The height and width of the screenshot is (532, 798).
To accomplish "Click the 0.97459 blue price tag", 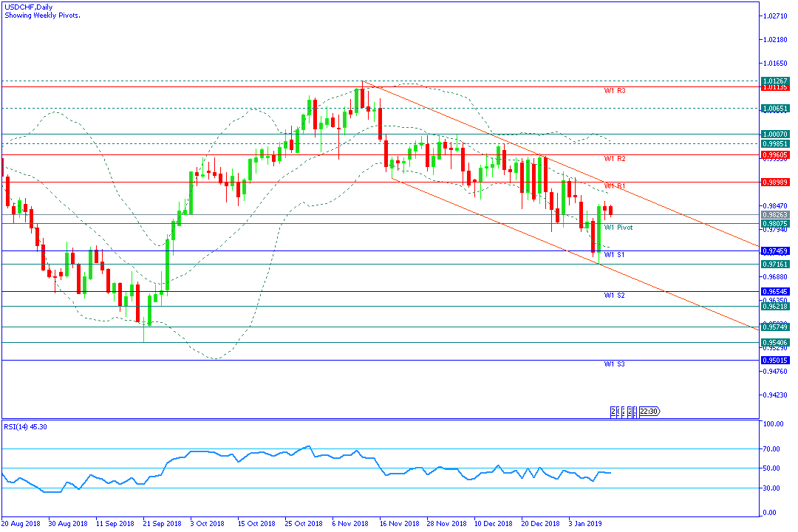I will (x=775, y=251).
